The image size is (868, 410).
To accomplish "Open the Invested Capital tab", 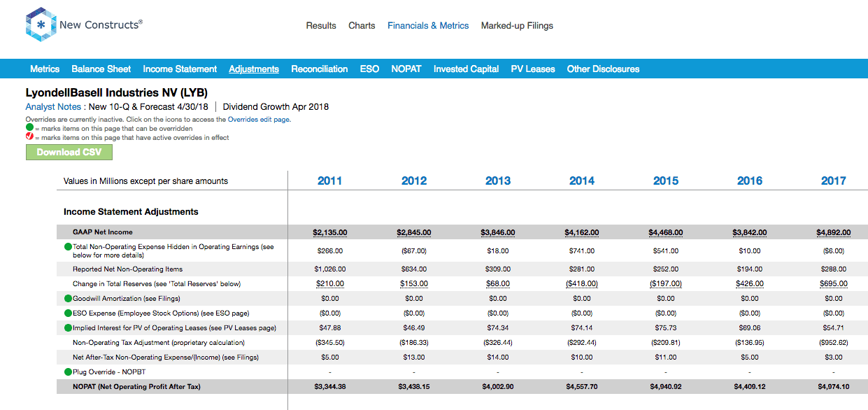I will click(x=466, y=69).
